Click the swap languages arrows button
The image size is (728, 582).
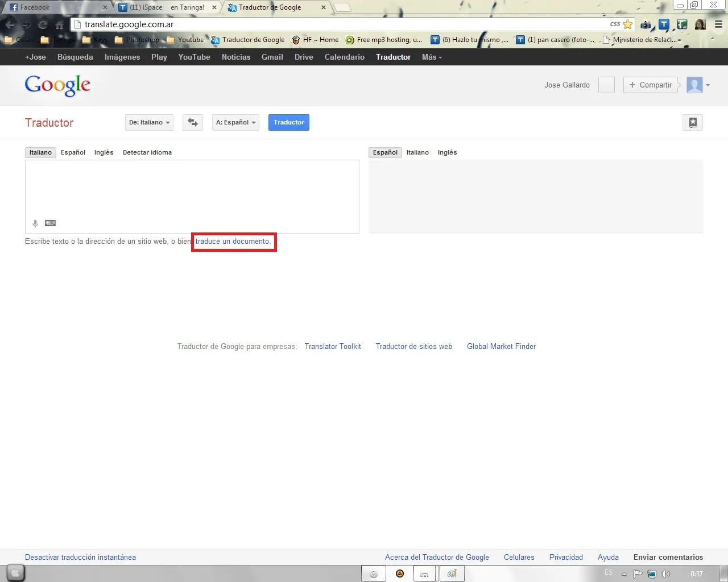point(193,122)
